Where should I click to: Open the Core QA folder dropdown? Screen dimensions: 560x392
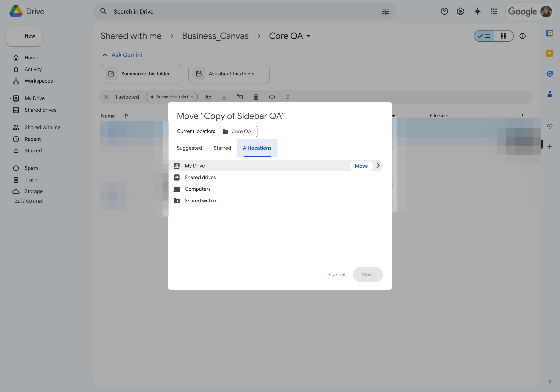click(308, 36)
